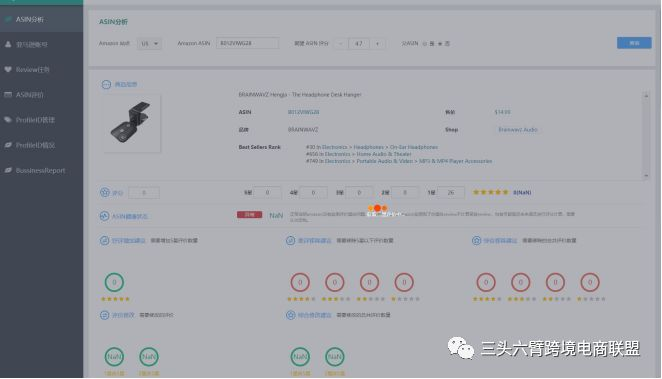
Task: Open the blue ASIN link in product details
Action: coord(303,112)
